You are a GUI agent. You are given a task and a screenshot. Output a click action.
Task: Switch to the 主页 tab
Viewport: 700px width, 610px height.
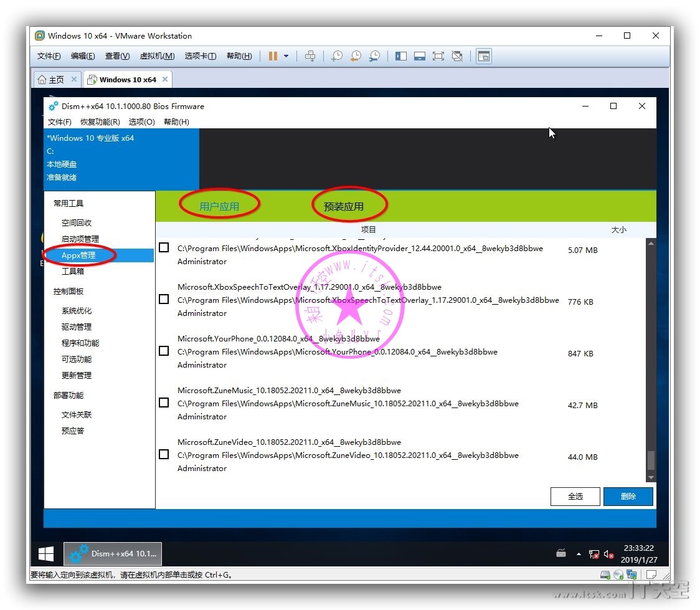tap(56, 80)
